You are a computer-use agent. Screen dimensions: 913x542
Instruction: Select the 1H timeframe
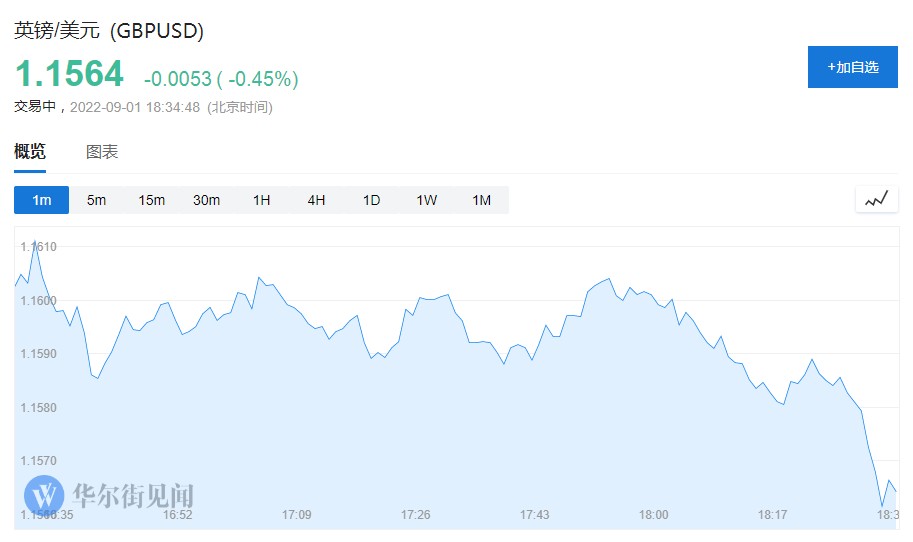click(x=261, y=200)
